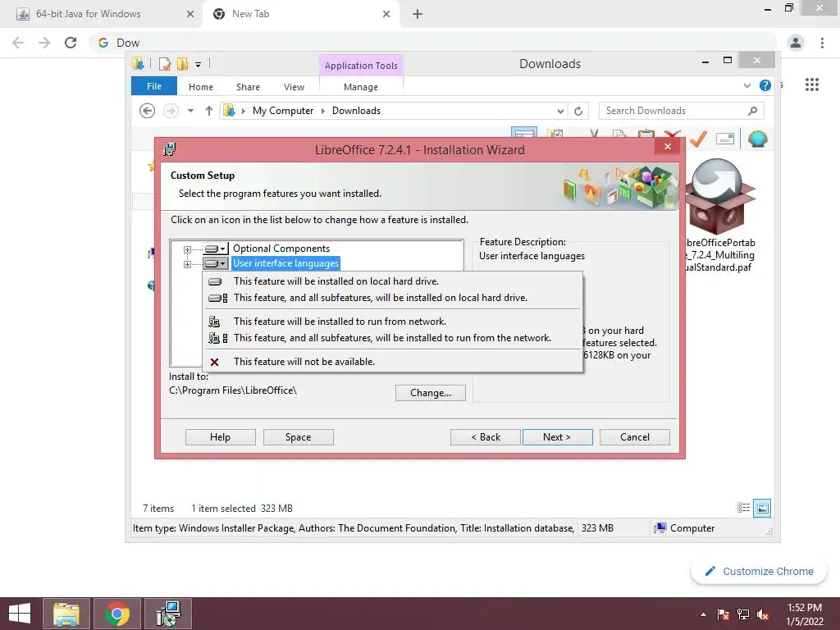Click the blue shell ribbon icon
Image resolution: width=840 pixels, height=630 pixels.
(757, 139)
